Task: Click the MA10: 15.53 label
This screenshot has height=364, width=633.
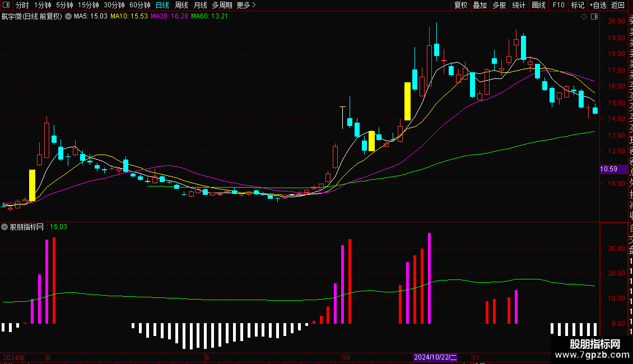Action: pyautogui.click(x=129, y=16)
